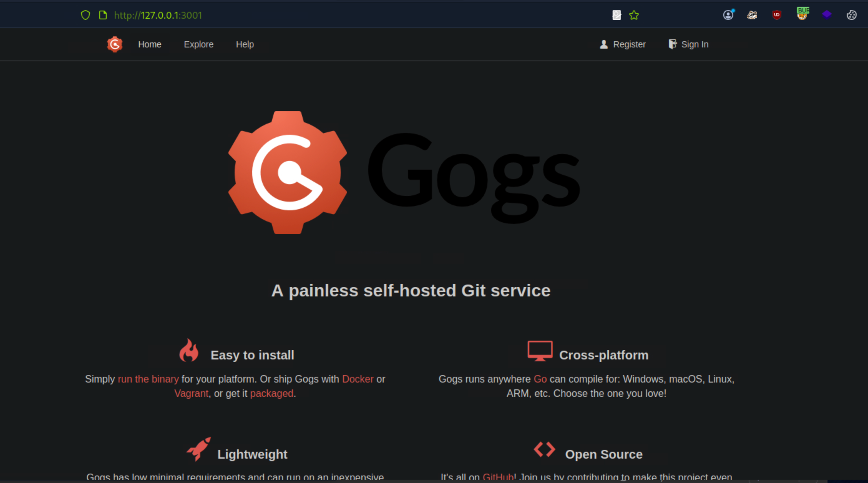Image resolution: width=868 pixels, height=483 pixels.
Task: Click the Wappalyzer purple extension icon
Action: coord(827,15)
